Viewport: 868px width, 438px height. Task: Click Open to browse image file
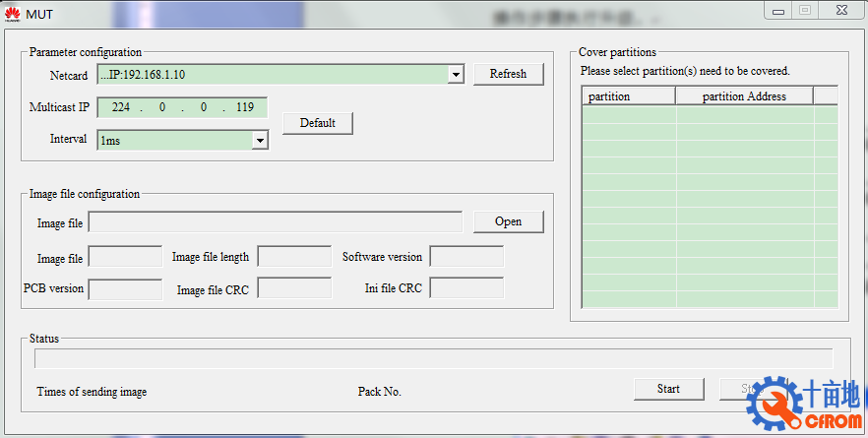coord(508,221)
